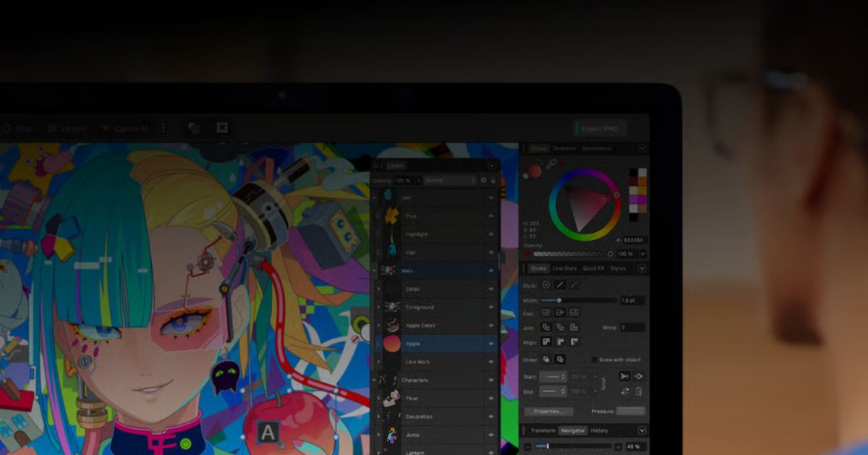Open the Navigator tab

tap(571, 430)
